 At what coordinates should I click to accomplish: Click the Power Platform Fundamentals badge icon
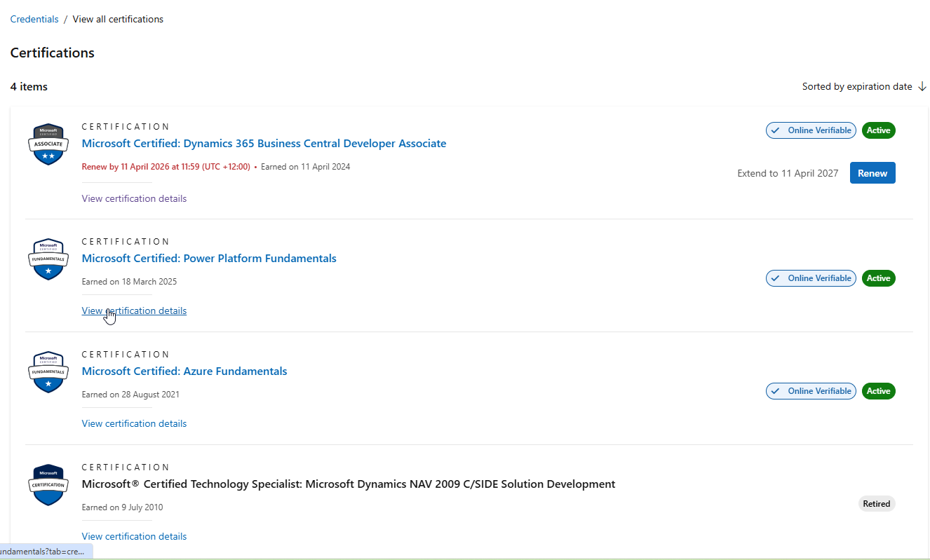48,259
